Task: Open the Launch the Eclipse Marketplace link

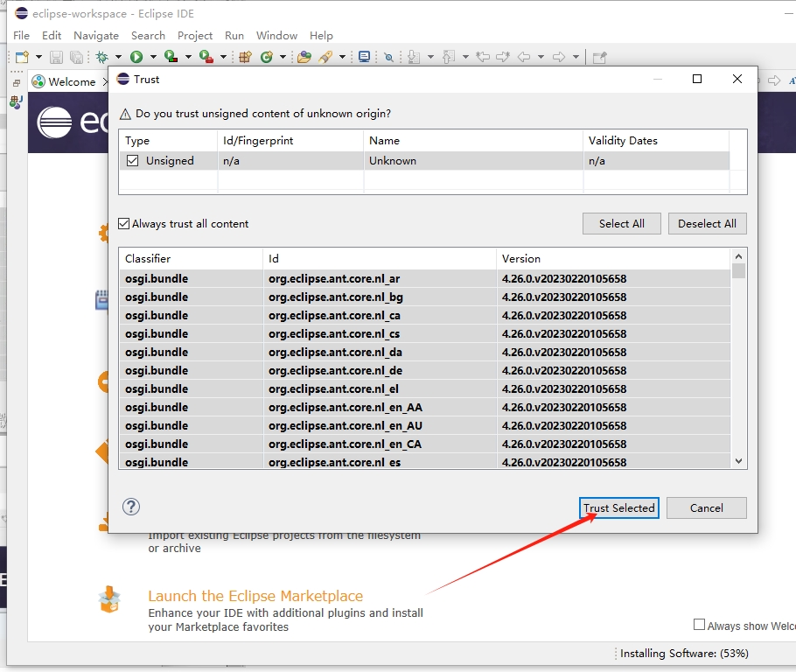Action: pos(255,596)
